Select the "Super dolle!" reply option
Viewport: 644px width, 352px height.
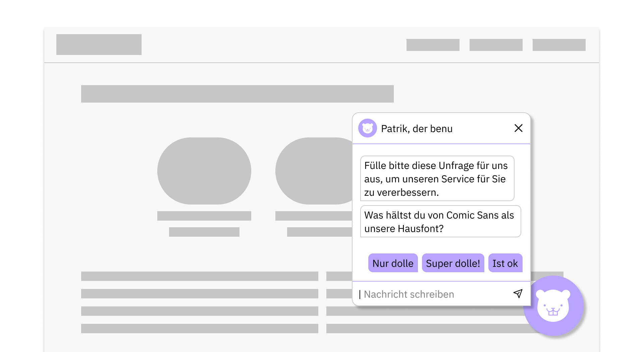point(453,263)
